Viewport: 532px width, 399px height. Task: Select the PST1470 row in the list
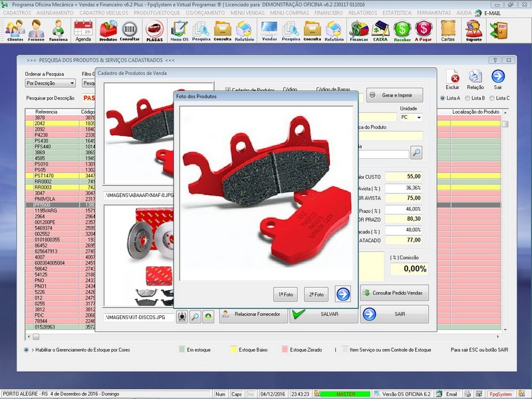(61, 176)
